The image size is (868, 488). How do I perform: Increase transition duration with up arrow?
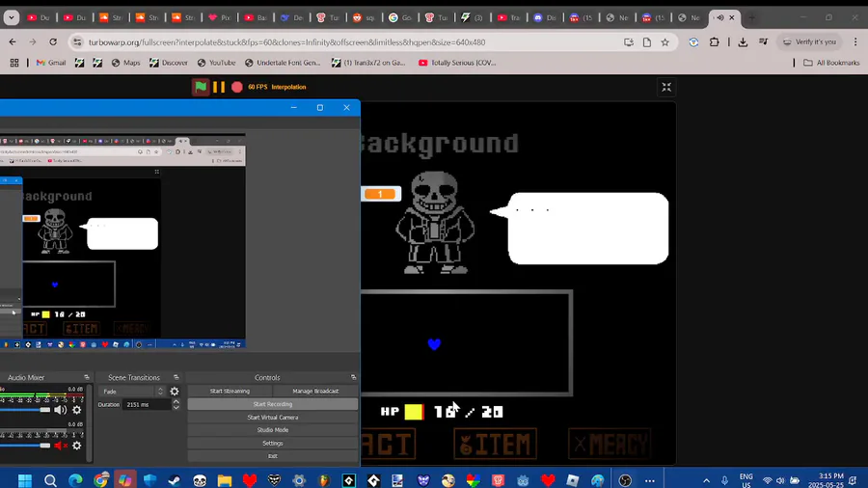pyautogui.click(x=176, y=402)
